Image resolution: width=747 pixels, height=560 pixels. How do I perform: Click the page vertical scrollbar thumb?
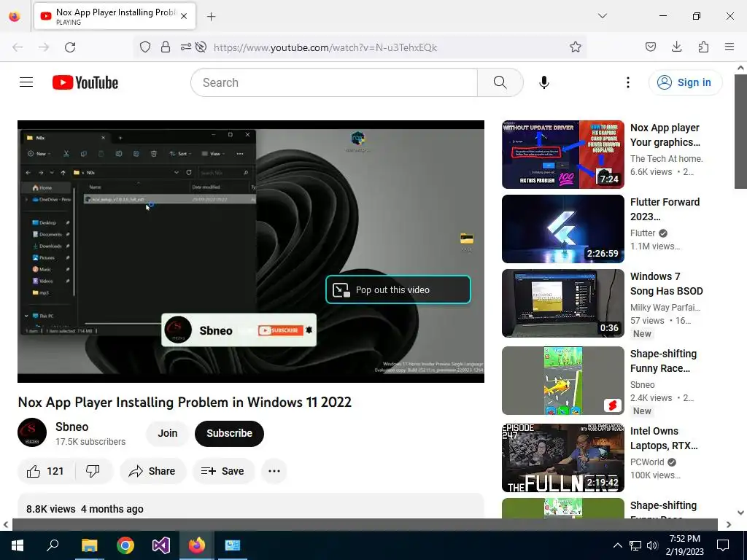coord(740,132)
